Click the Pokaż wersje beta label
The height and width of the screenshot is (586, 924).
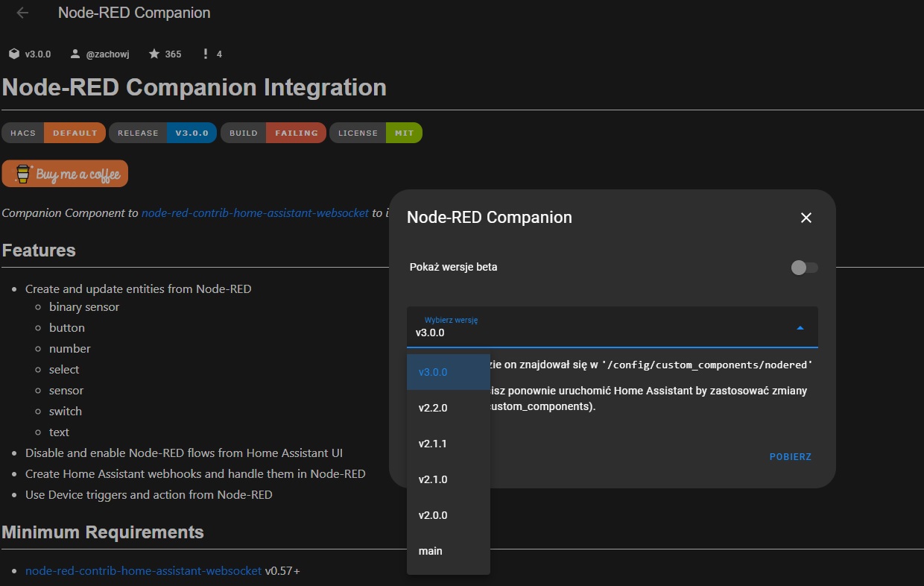(x=454, y=267)
